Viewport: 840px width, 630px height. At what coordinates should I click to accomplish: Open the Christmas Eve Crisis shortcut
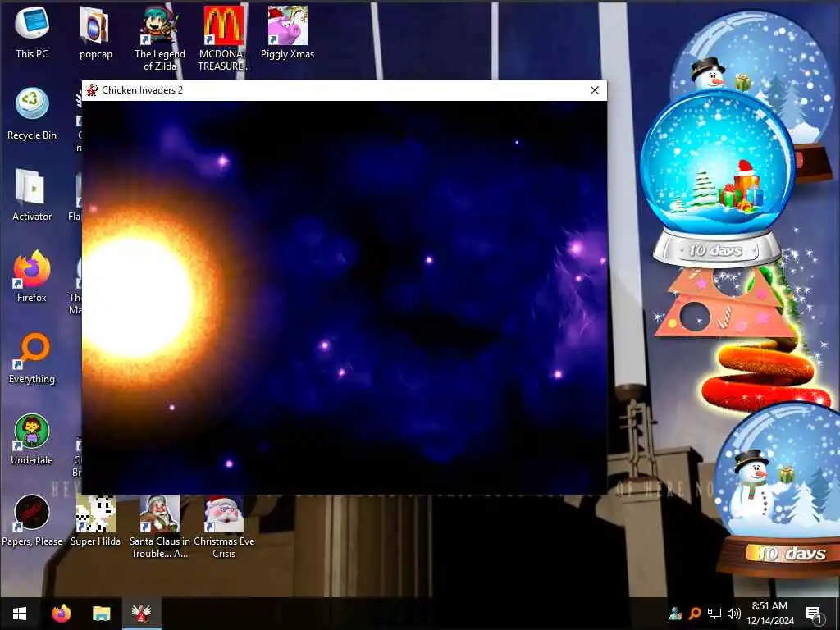pyautogui.click(x=223, y=527)
